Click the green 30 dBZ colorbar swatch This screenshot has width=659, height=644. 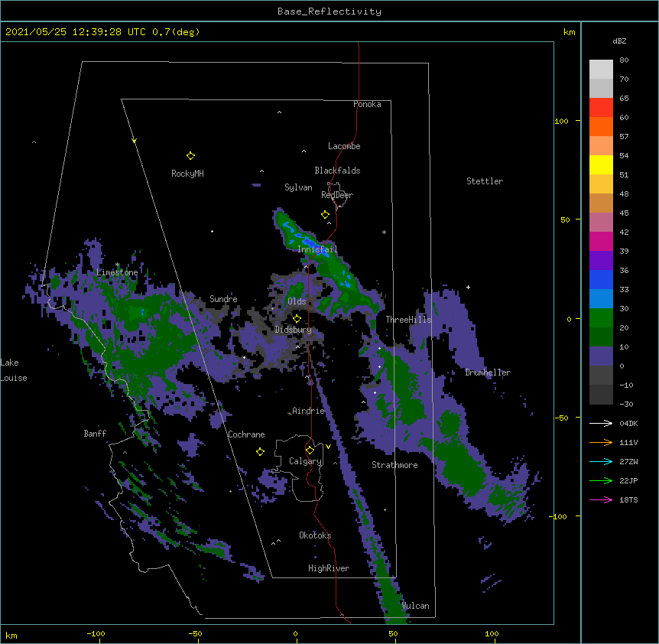(601, 318)
